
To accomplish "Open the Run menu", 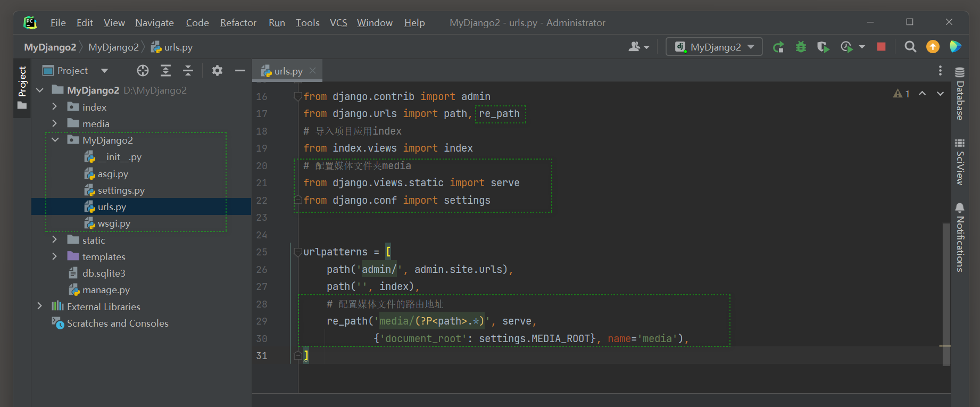I will [277, 22].
